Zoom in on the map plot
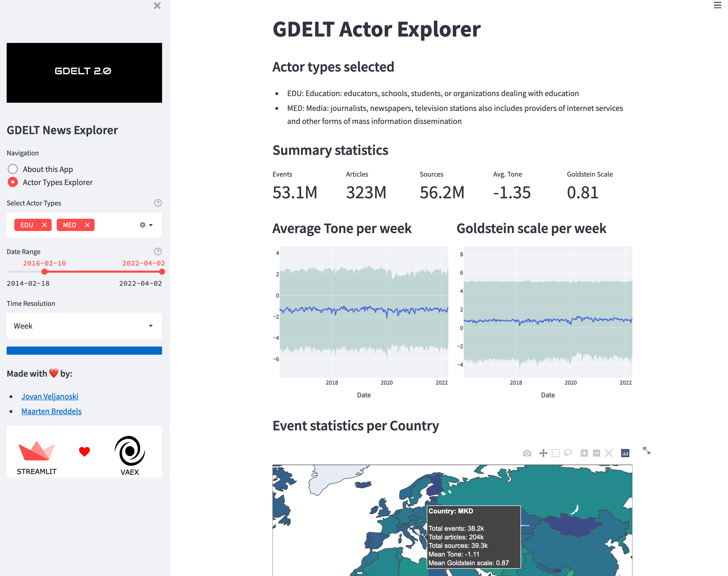Image resolution: width=728 pixels, height=576 pixels. (584, 453)
